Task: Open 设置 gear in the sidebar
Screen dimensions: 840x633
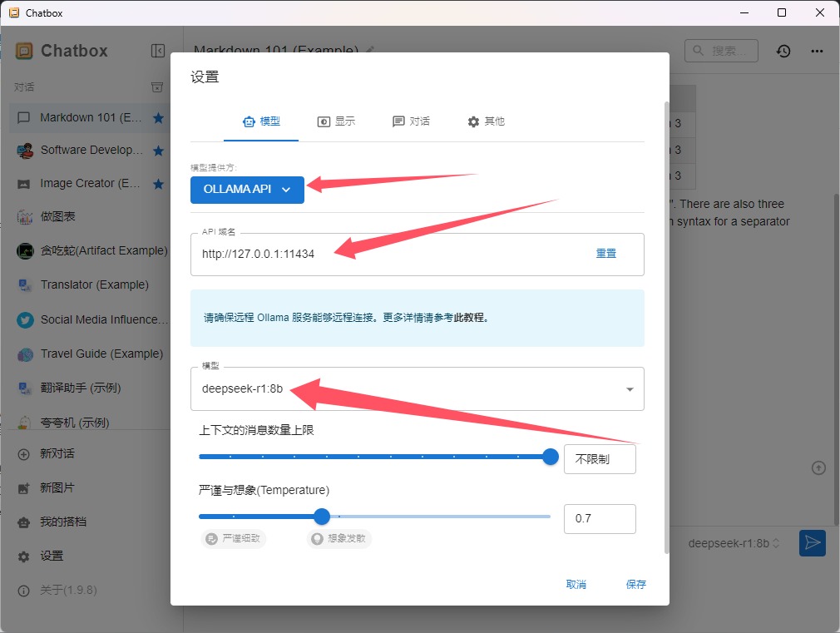Action: click(x=52, y=556)
